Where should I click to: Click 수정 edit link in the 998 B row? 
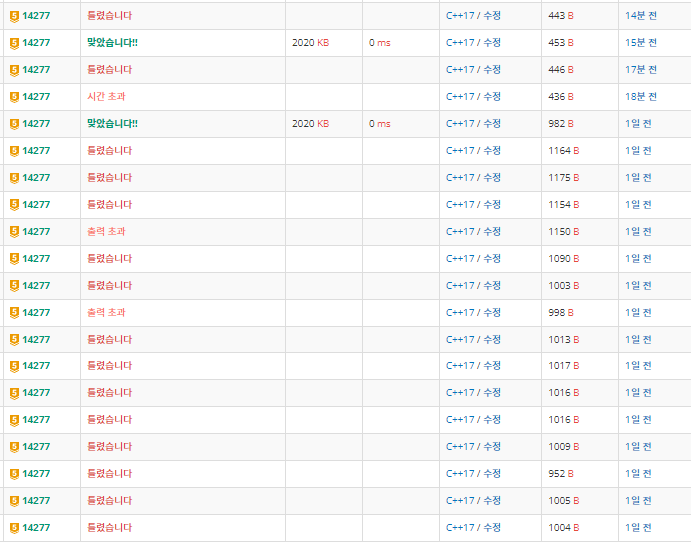click(x=492, y=312)
